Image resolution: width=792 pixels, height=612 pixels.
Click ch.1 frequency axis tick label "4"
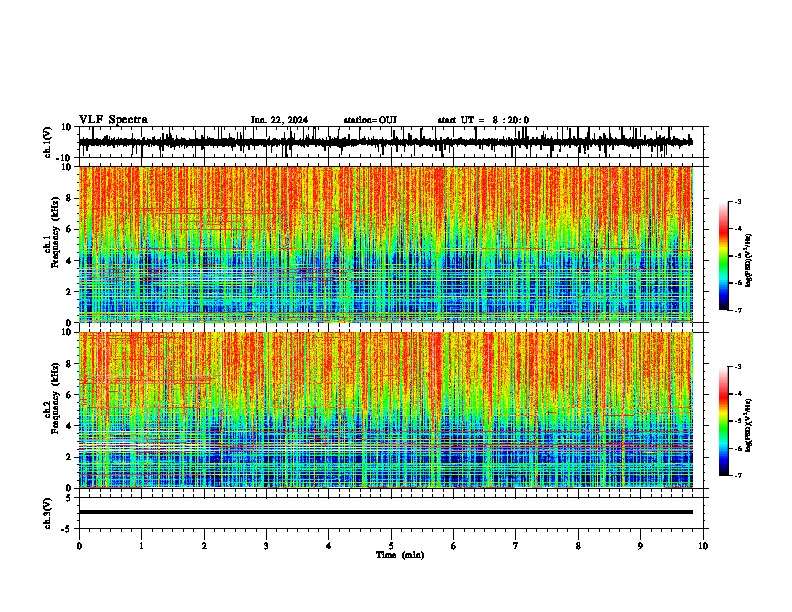pos(69,261)
